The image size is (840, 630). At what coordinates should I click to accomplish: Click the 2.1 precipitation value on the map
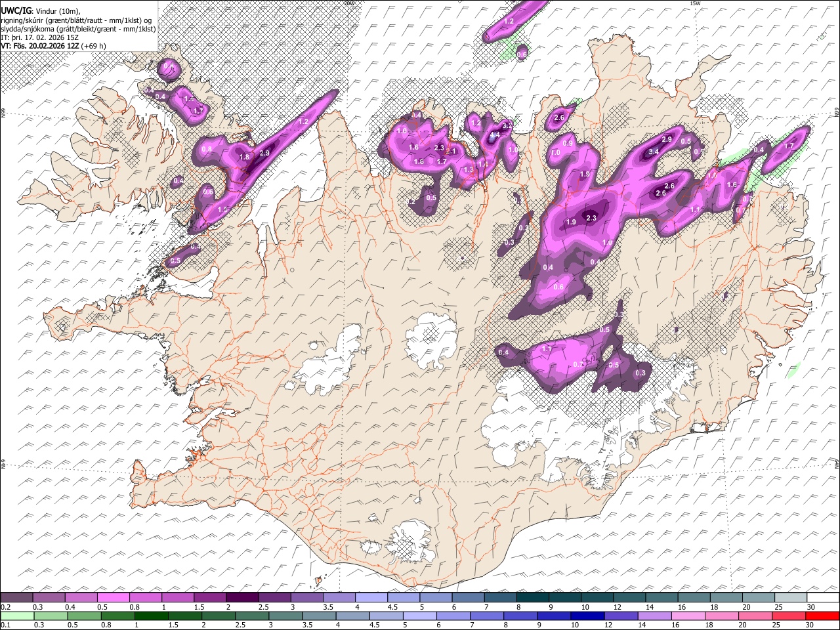pos(451,152)
